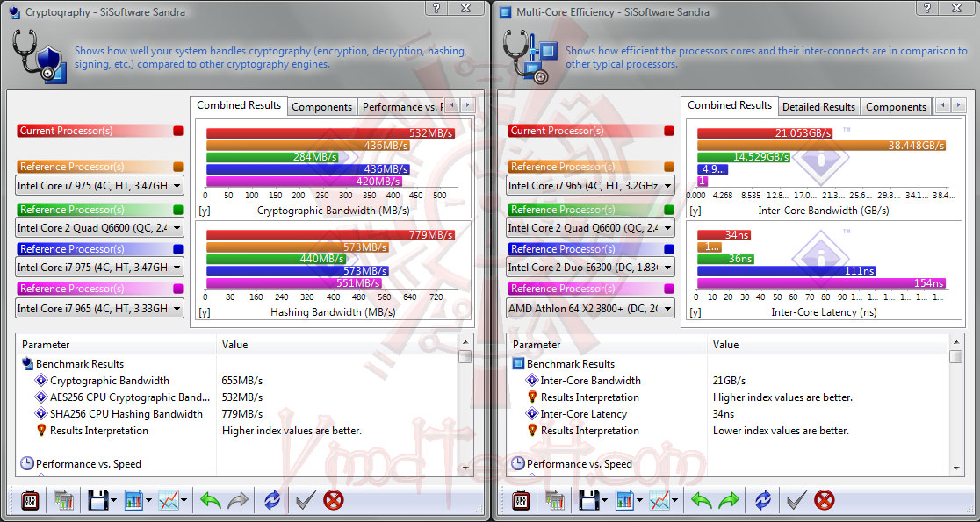Select the Inter-Core Latency row in the parameter list
Image resolution: width=980 pixels, height=522 pixels.
pyautogui.click(x=729, y=414)
